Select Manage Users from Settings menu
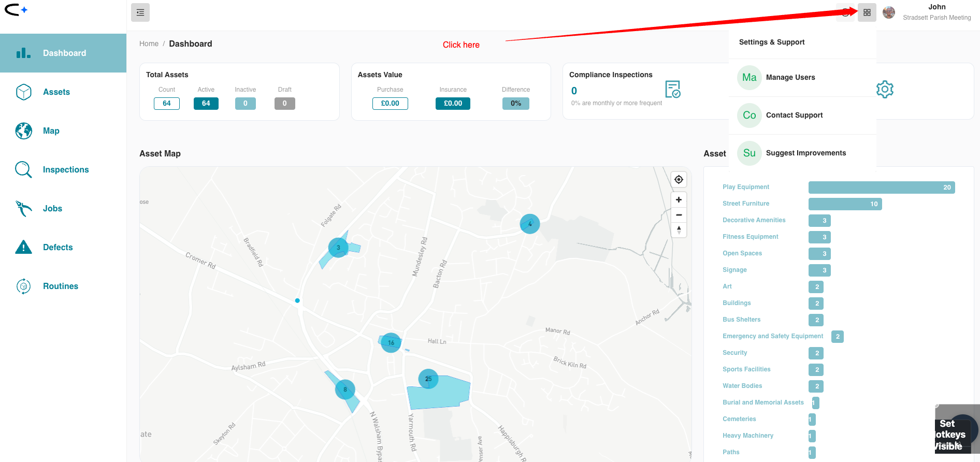 790,78
